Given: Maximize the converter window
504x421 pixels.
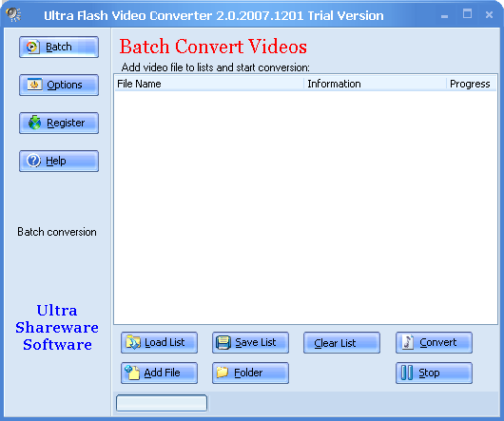Looking at the screenshot, I should click(x=467, y=14).
